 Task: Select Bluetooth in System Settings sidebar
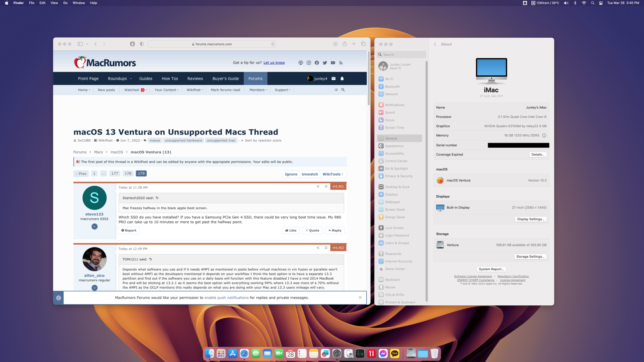coord(399,87)
